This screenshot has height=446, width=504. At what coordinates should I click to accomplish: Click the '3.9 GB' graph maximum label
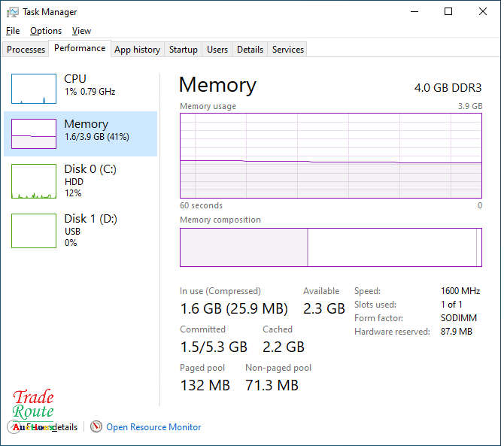pos(470,106)
